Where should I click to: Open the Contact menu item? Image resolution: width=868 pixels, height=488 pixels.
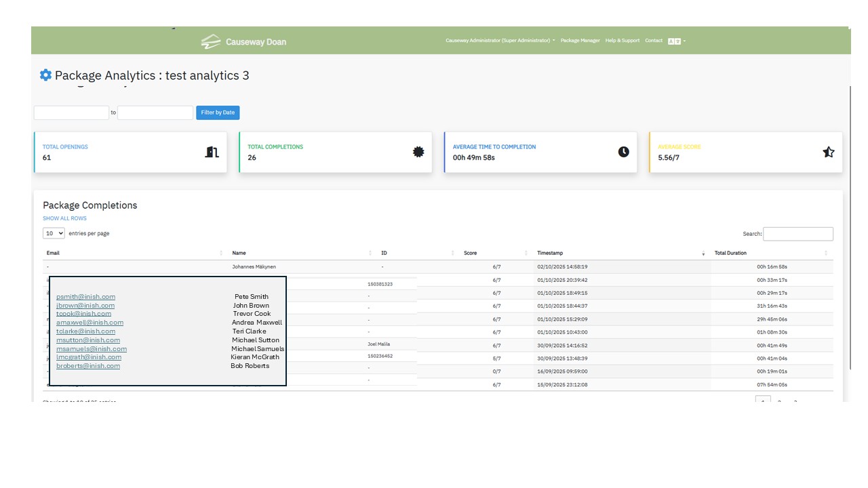(654, 41)
